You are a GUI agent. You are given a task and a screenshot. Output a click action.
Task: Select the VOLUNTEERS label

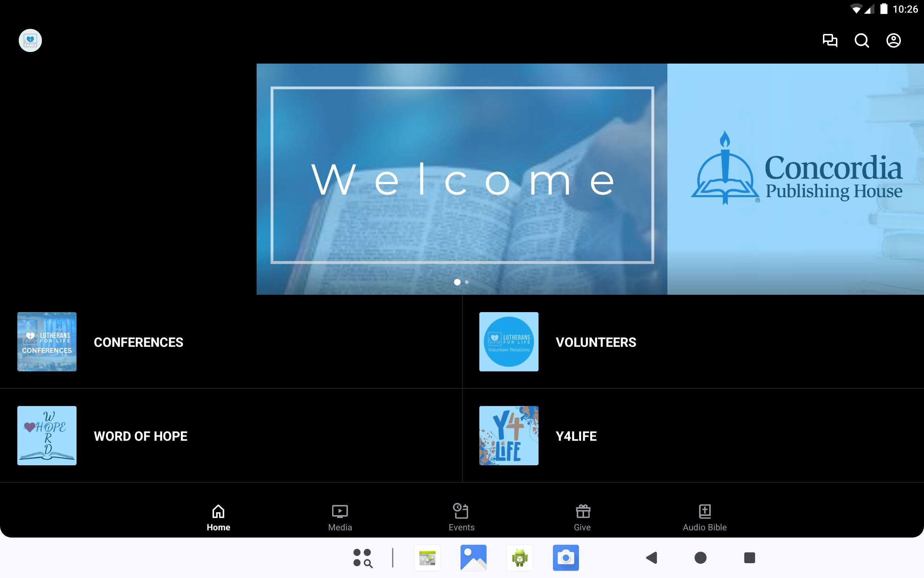click(596, 342)
